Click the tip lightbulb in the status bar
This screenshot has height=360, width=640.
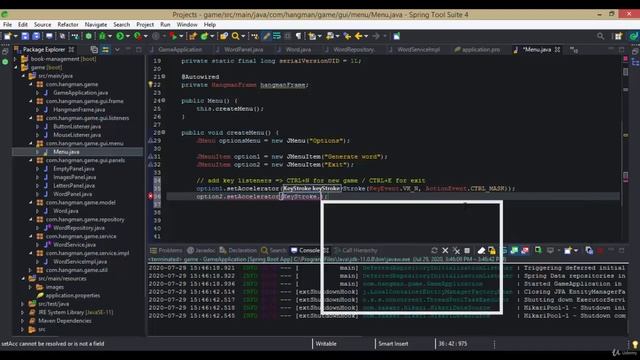click(635, 344)
